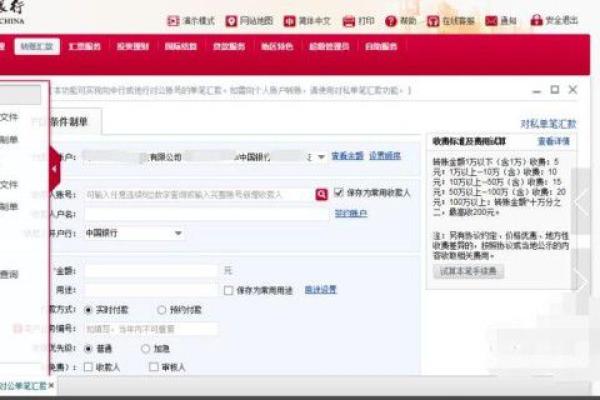This screenshot has height=400, width=600.
Task: Click 签约账户 link
Action: coord(351,213)
